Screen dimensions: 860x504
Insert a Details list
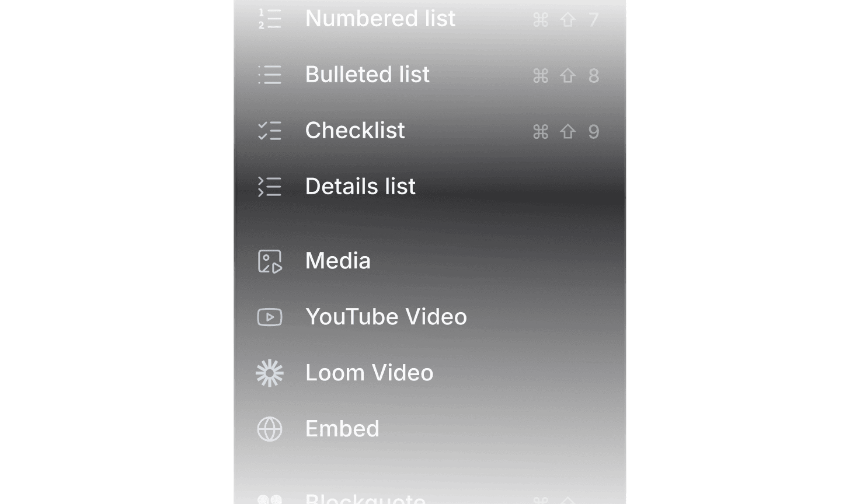(x=360, y=187)
